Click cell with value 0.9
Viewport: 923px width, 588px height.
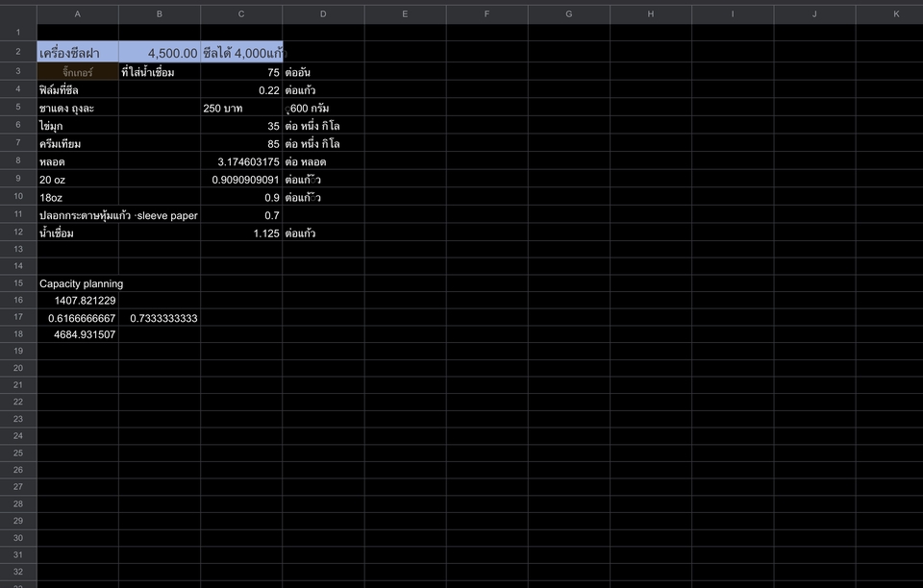coord(241,198)
